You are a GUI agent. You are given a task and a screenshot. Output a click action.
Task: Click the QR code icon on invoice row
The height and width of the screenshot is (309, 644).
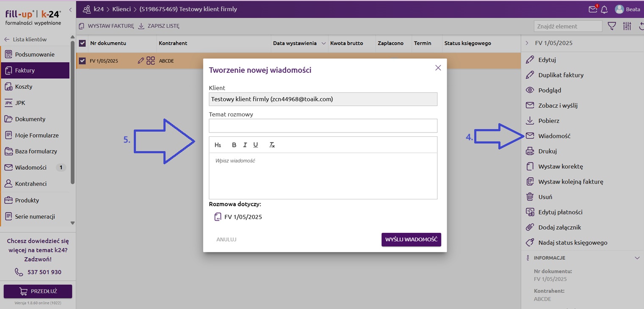click(x=150, y=61)
